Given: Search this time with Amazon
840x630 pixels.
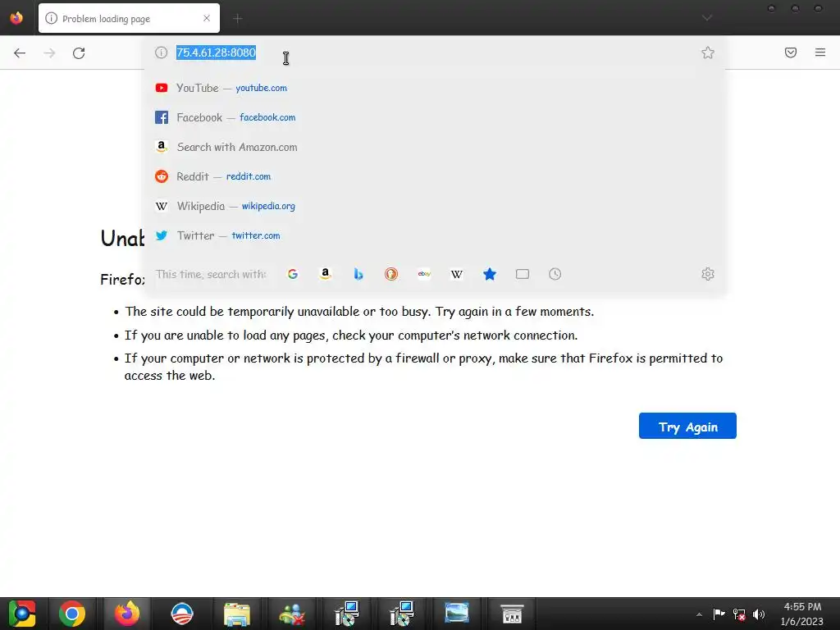Looking at the screenshot, I should point(325,274).
